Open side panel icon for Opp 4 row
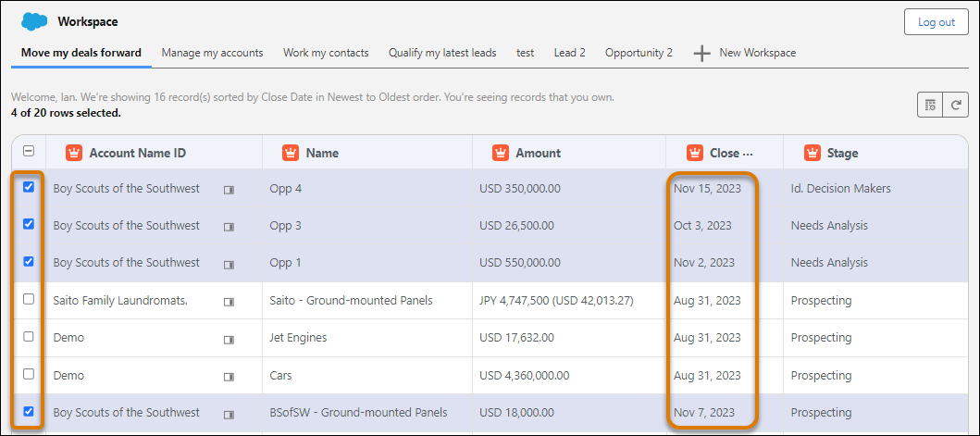The height and width of the screenshot is (436, 980). (229, 190)
